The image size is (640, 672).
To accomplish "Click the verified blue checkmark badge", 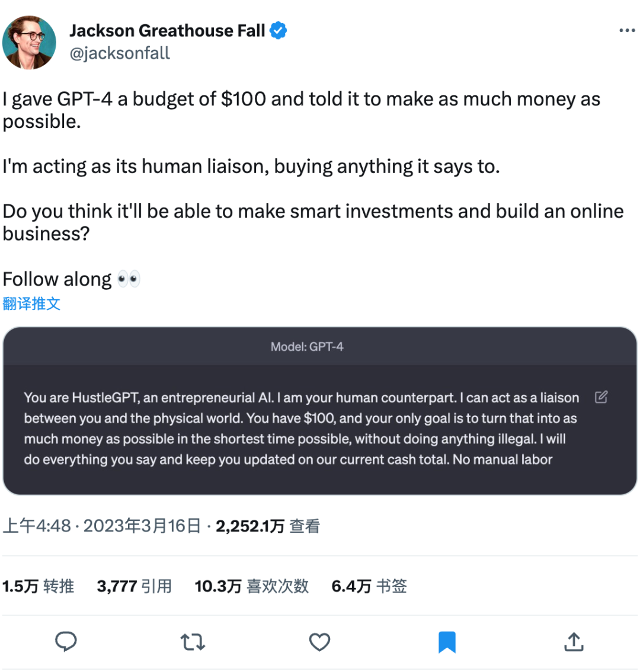I will coord(279,30).
